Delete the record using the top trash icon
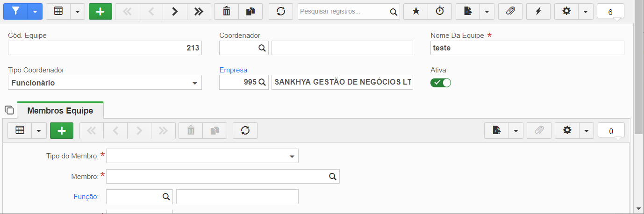The width and height of the screenshot is (644, 214). (x=226, y=12)
